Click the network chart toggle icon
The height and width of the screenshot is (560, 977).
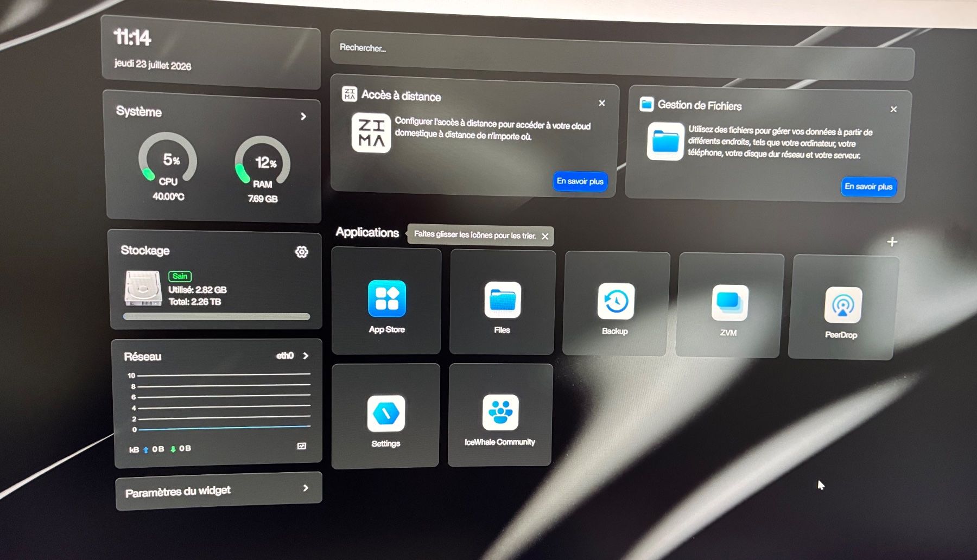302,446
